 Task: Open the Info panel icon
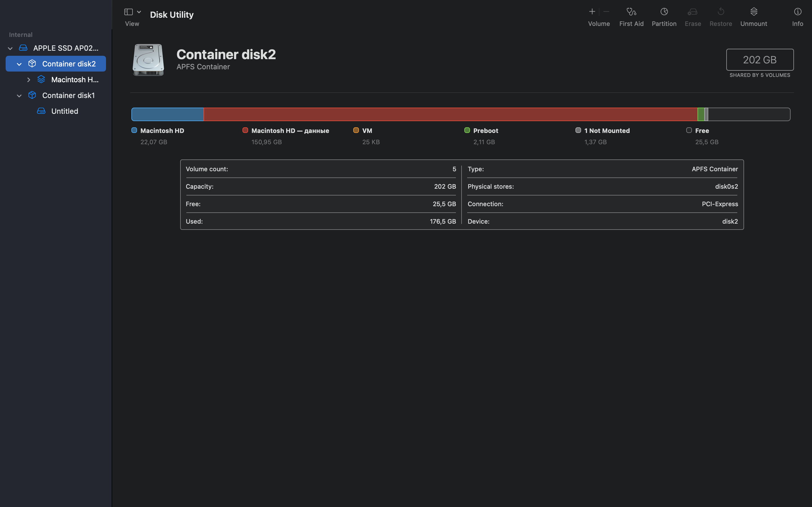pyautogui.click(x=798, y=12)
